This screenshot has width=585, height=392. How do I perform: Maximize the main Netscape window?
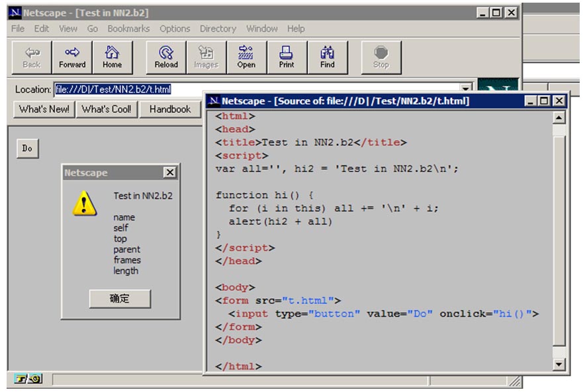496,13
